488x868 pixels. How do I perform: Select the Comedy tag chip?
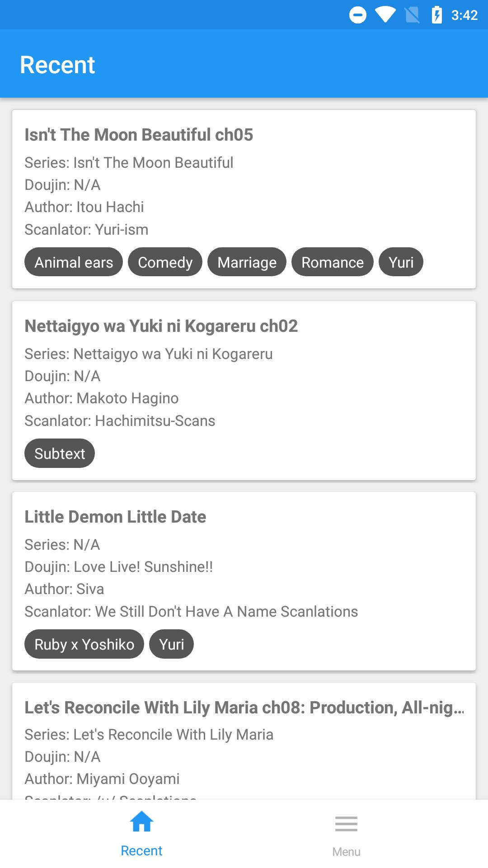click(165, 262)
